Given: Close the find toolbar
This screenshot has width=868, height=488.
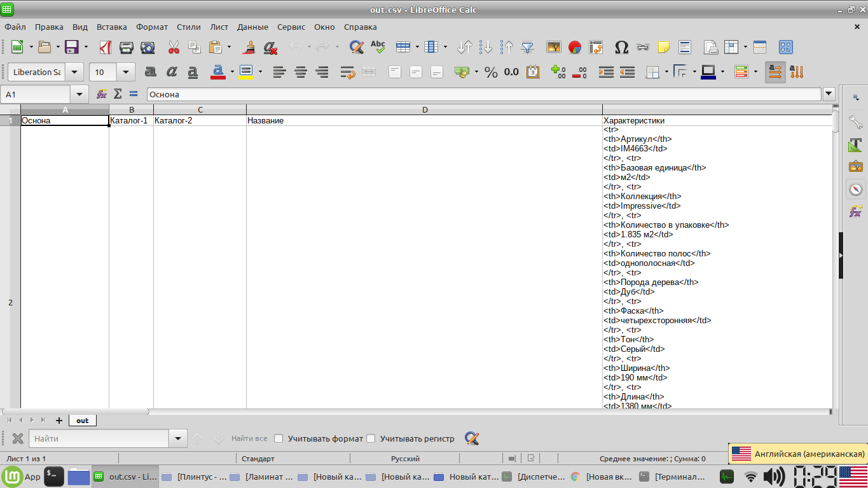Looking at the screenshot, I should (x=18, y=438).
